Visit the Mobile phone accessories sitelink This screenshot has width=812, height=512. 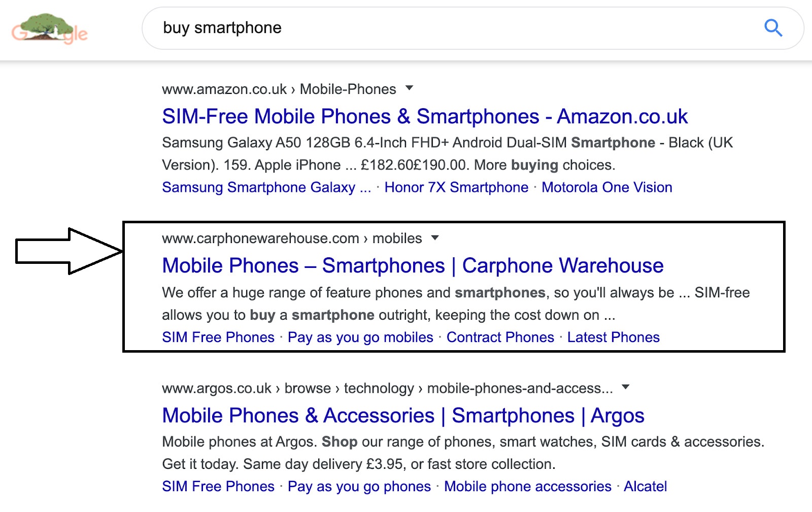pos(527,487)
